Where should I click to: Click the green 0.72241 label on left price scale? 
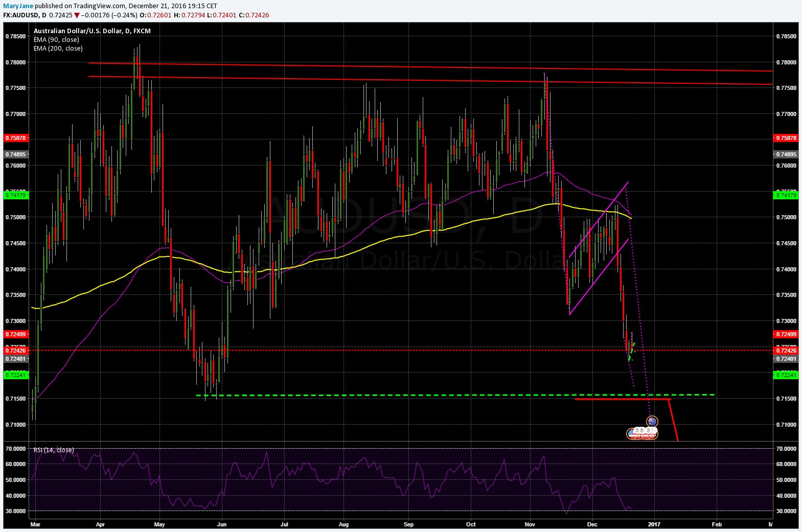pyautogui.click(x=16, y=375)
